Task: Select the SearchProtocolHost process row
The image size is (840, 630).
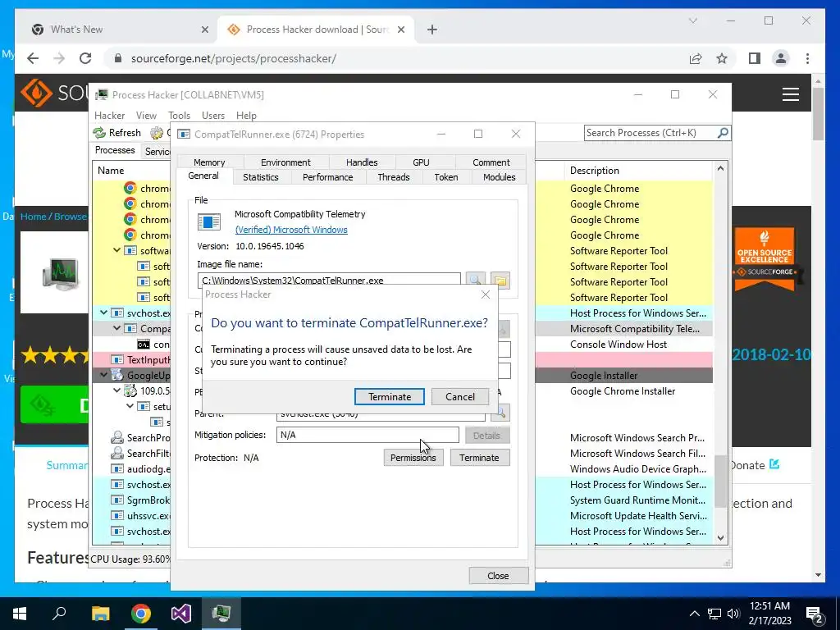Action: coord(148,438)
